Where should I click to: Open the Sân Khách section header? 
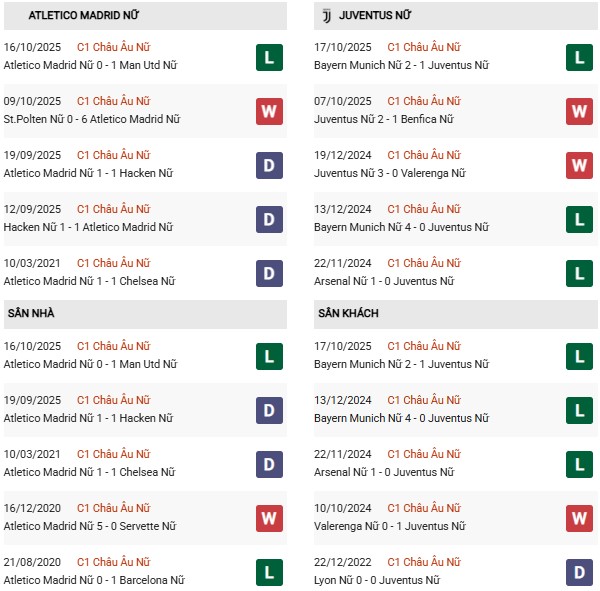pyautogui.click(x=348, y=314)
